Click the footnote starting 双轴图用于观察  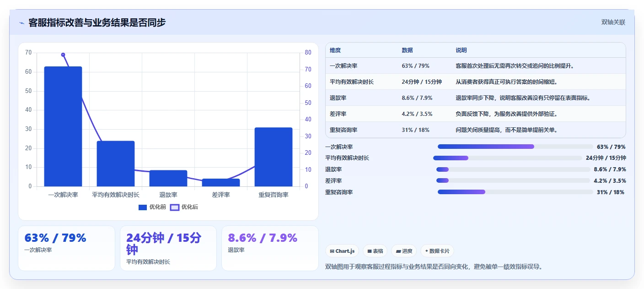(434, 267)
